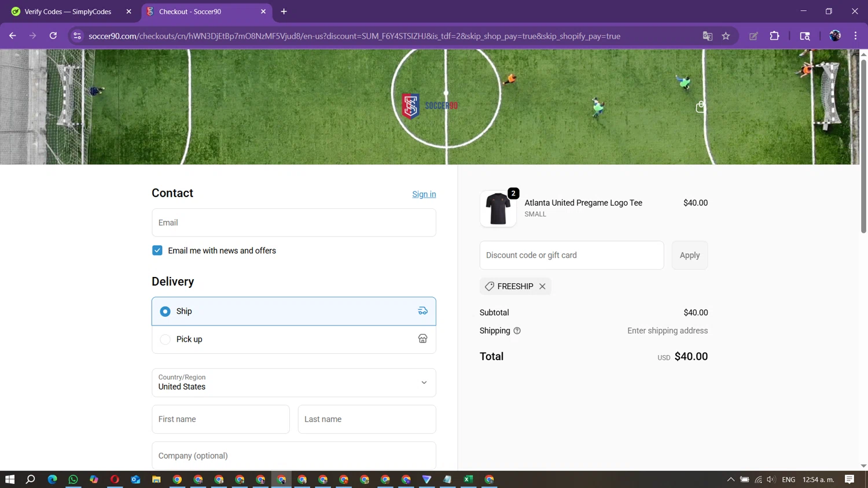
Task: Open the tab search icon in toolbar
Action: [x=805, y=36]
